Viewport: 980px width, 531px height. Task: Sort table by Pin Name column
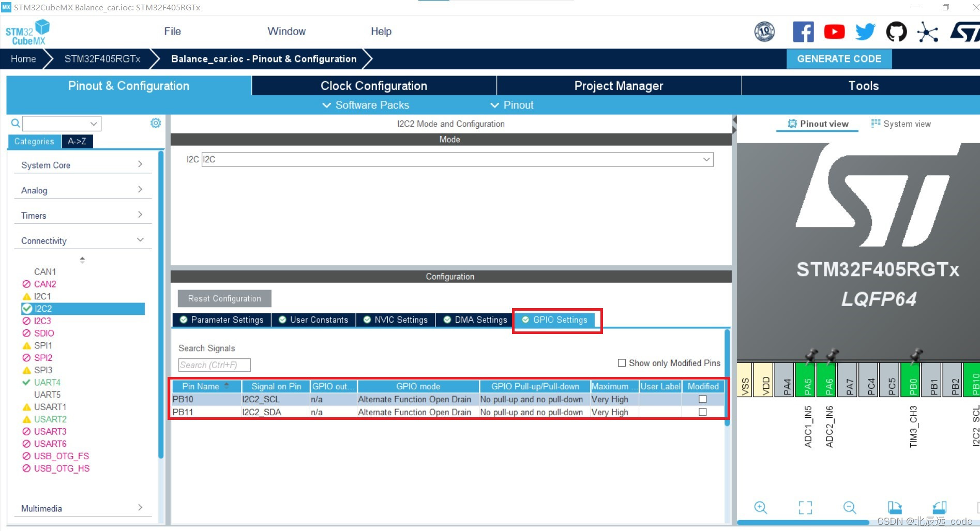coord(205,386)
